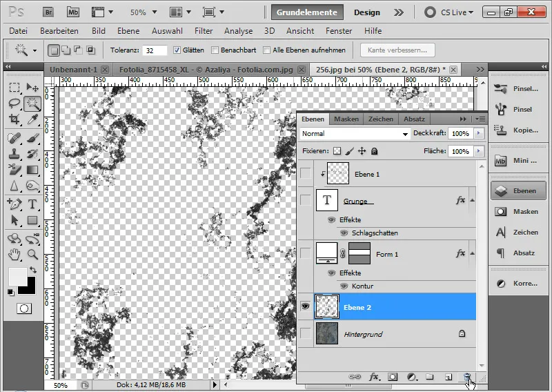552x392 pixels.
Task: Select the Grundelemente workspace
Action: [x=307, y=12]
